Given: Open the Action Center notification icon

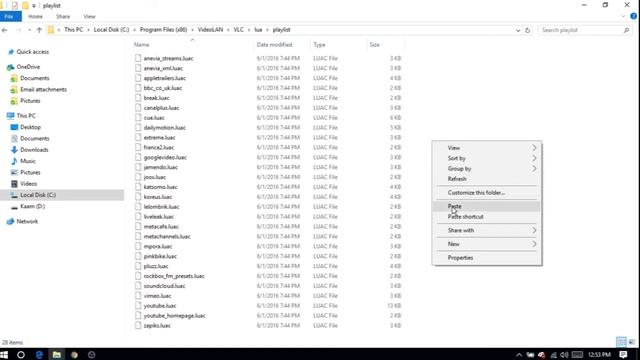Looking at the screenshot, I should click(x=623, y=355).
